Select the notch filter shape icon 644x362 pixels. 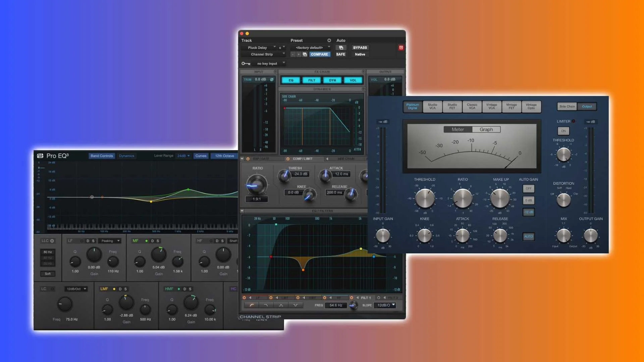click(x=295, y=305)
